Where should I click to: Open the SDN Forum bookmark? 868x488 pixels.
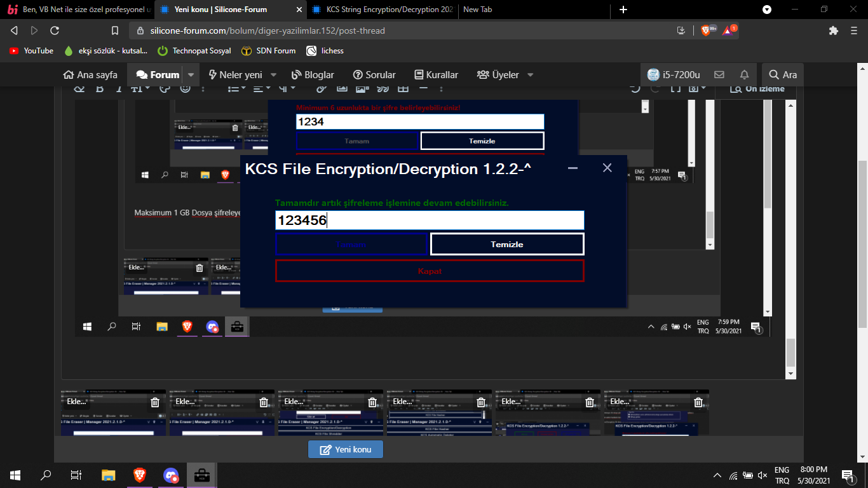click(268, 51)
